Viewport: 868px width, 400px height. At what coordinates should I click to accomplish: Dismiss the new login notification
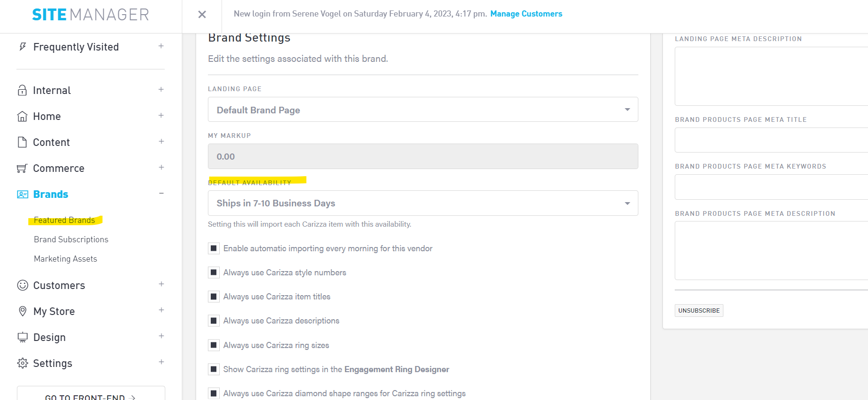(x=202, y=15)
